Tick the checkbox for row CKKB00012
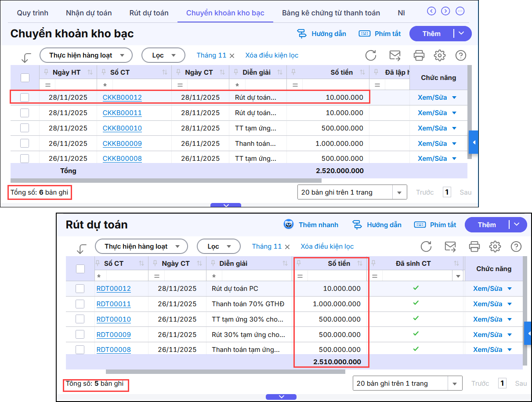Image resolution: width=532 pixels, height=402 pixels. coord(25,98)
